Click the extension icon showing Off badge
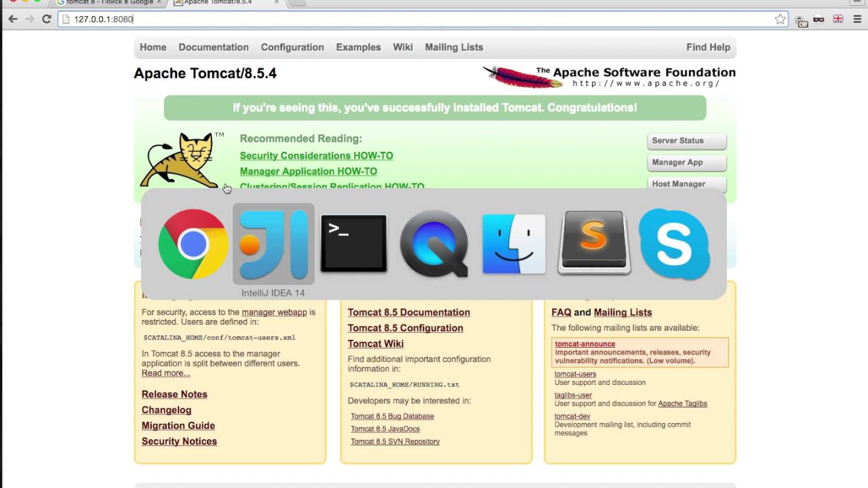The width and height of the screenshot is (868, 488). 802,20
